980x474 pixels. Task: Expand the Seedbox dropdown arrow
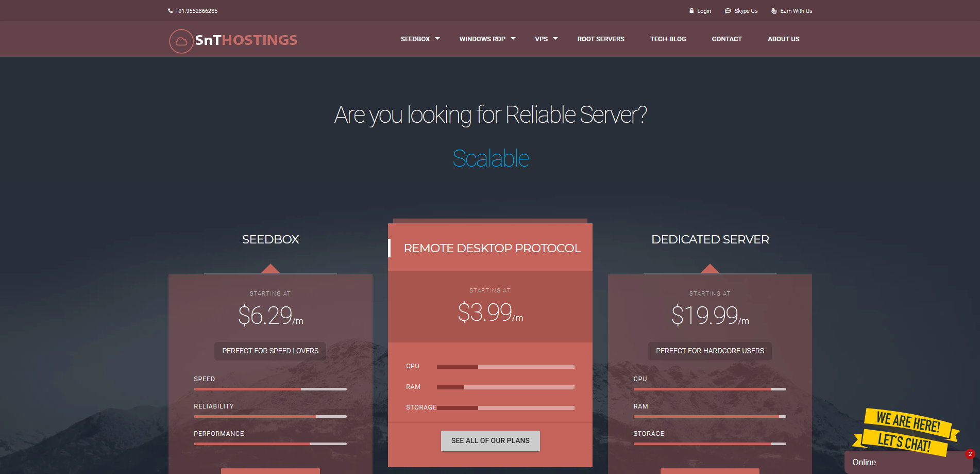[437, 39]
